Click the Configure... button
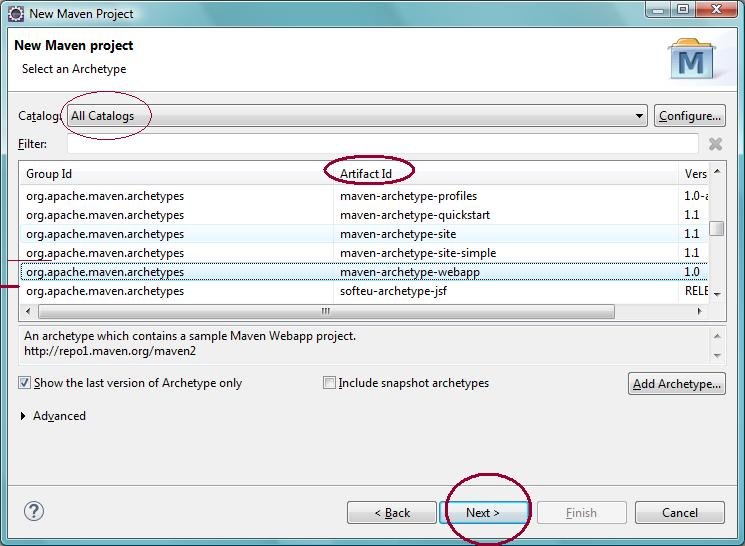The height and width of the screenshot is (546, 745). [x=689, y=115]
